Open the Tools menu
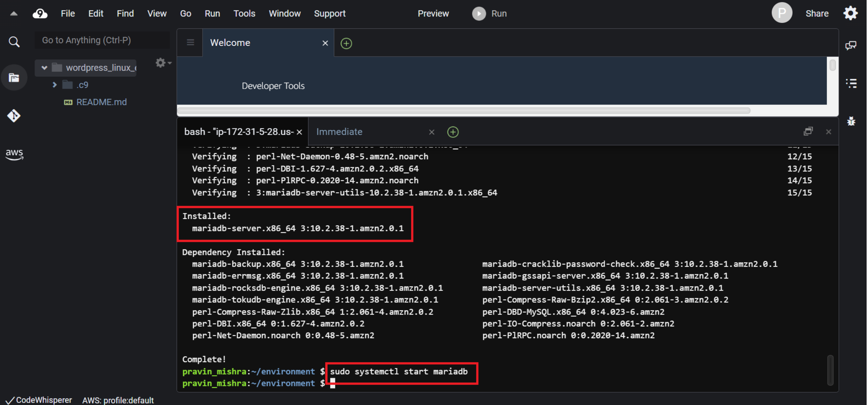This screenshot has height=405, width=868. [x=244, y=13]
